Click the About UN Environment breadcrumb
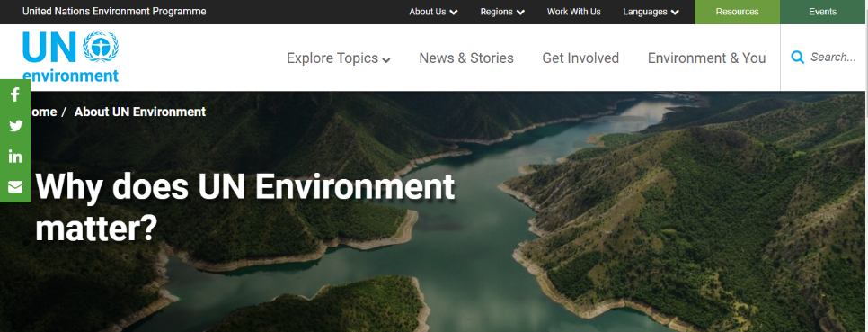 pos(140,112)
